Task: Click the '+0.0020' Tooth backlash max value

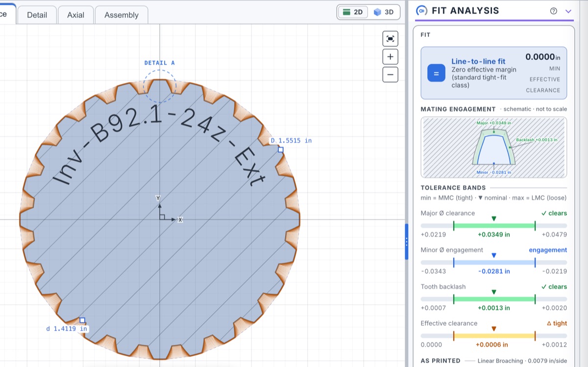Action: [554, 308]
